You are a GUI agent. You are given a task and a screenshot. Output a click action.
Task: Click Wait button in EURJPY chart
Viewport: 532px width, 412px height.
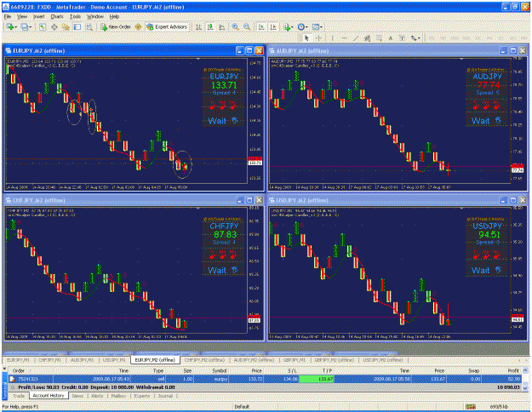223,121
